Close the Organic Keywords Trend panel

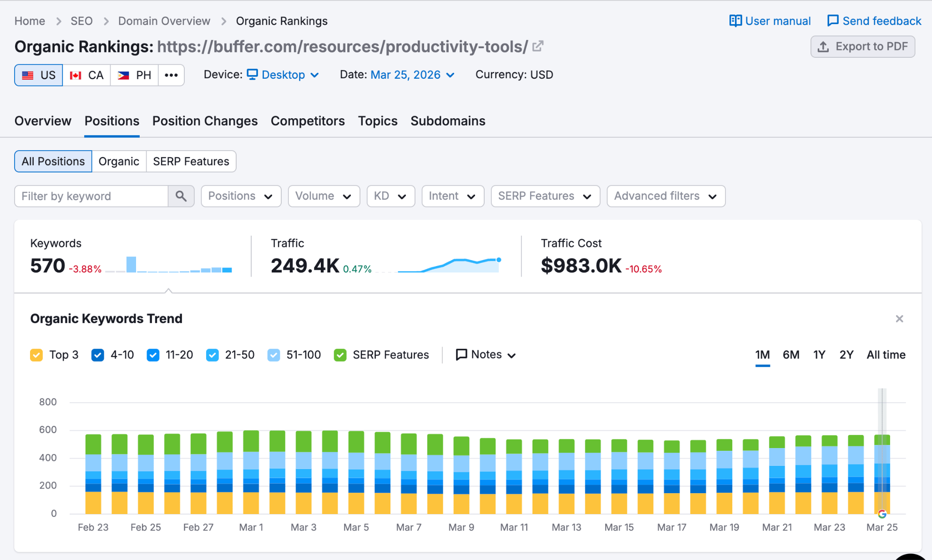click(899, 318)
